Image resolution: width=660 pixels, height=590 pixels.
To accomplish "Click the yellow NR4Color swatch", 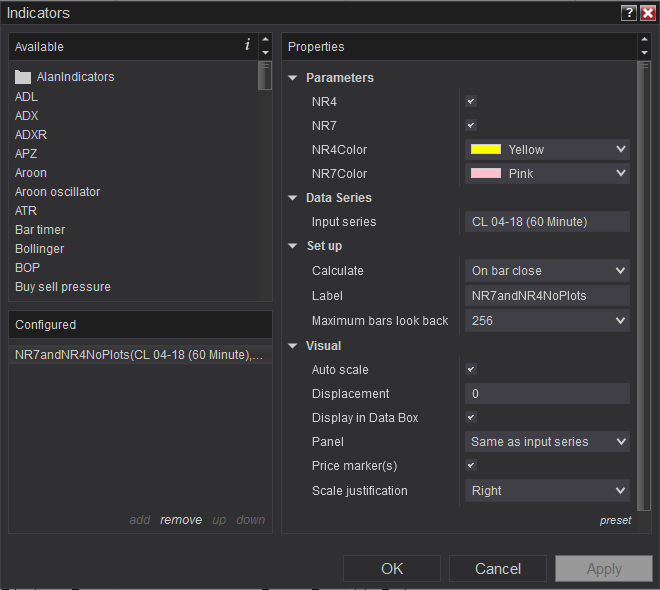I will point(486,150).
